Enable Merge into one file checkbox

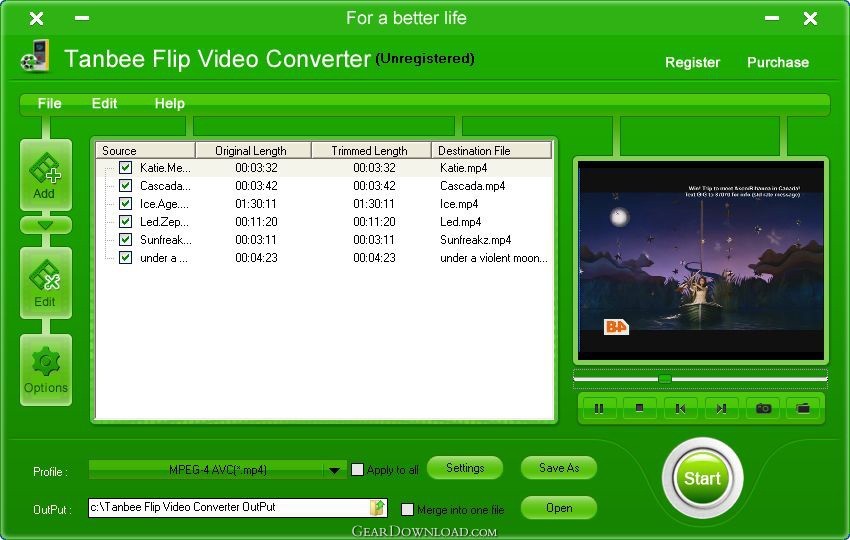pos(407,510)
